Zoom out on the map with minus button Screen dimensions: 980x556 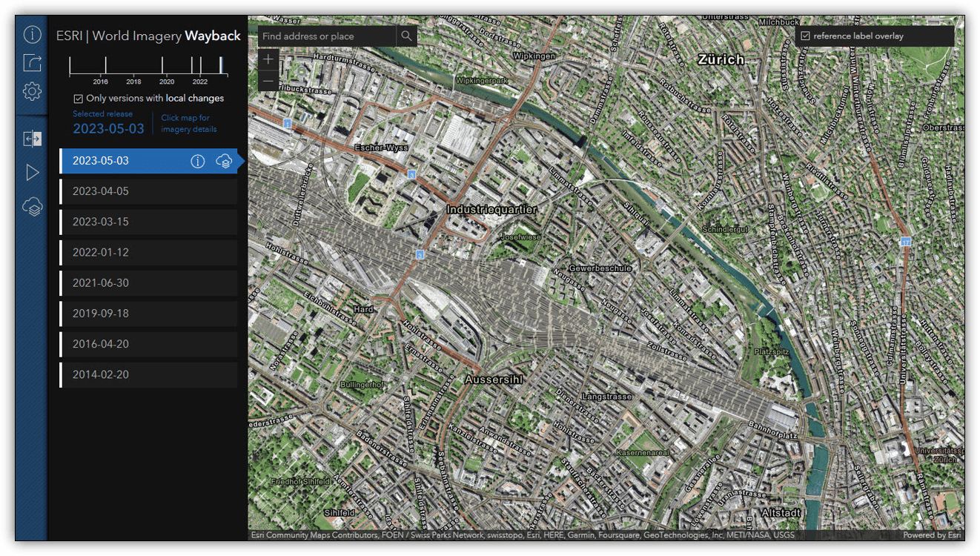(268, 81)
